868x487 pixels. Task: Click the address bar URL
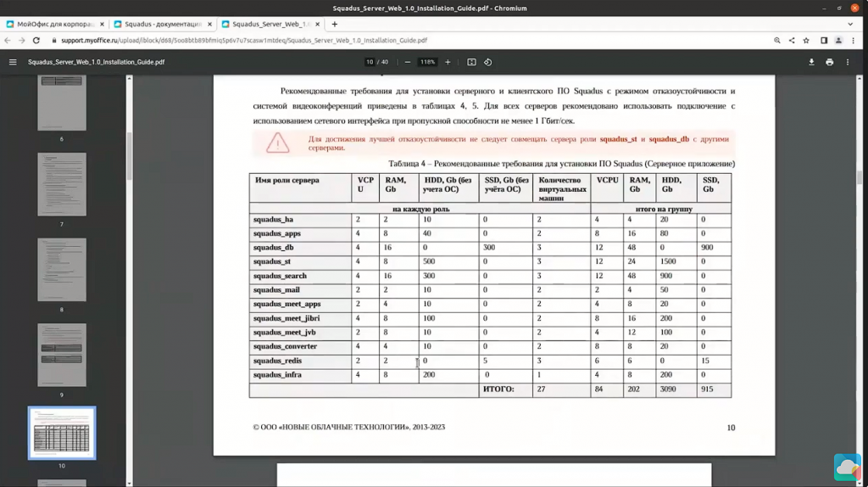coord(244,41)
